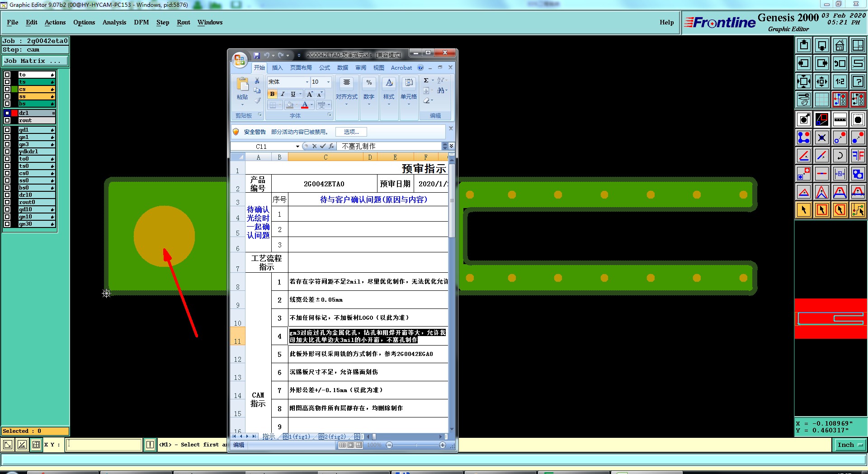Open the Excel font size dropdown
This screenshot has width=868, height=474.
(329, 82)
